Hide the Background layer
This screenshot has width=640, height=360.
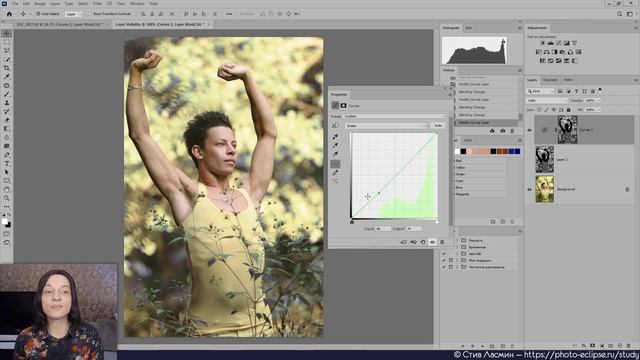tap(529, 189)
